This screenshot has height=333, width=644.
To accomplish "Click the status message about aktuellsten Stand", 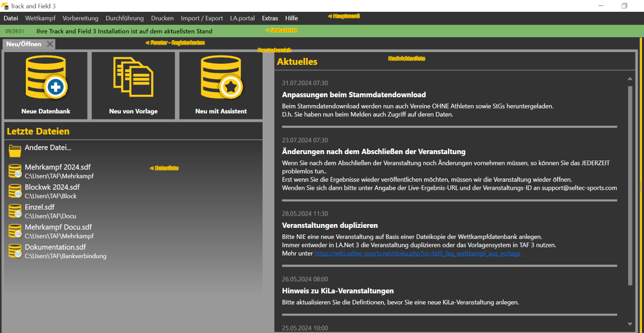I will (124, 31).
